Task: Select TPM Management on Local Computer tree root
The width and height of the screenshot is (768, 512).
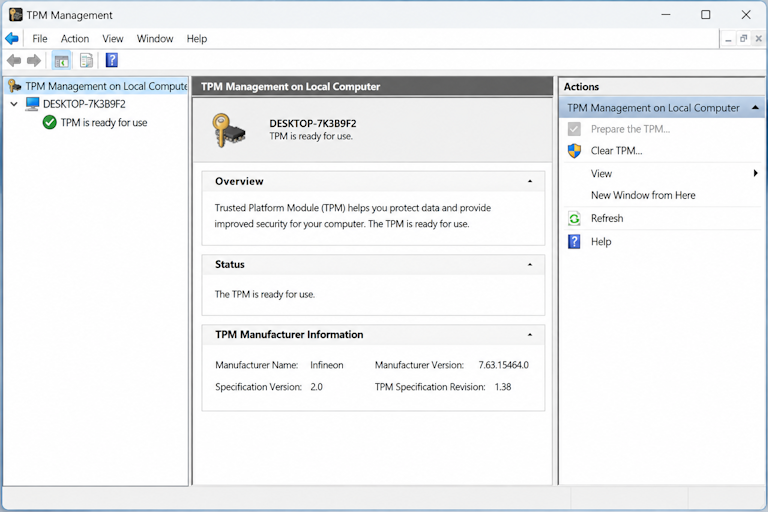Action: (106, 86)
